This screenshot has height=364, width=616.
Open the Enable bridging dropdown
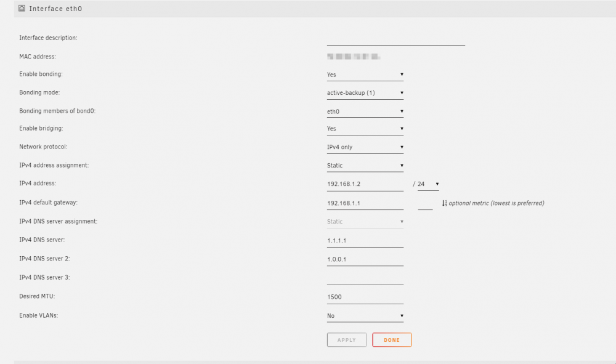point(365,129)
